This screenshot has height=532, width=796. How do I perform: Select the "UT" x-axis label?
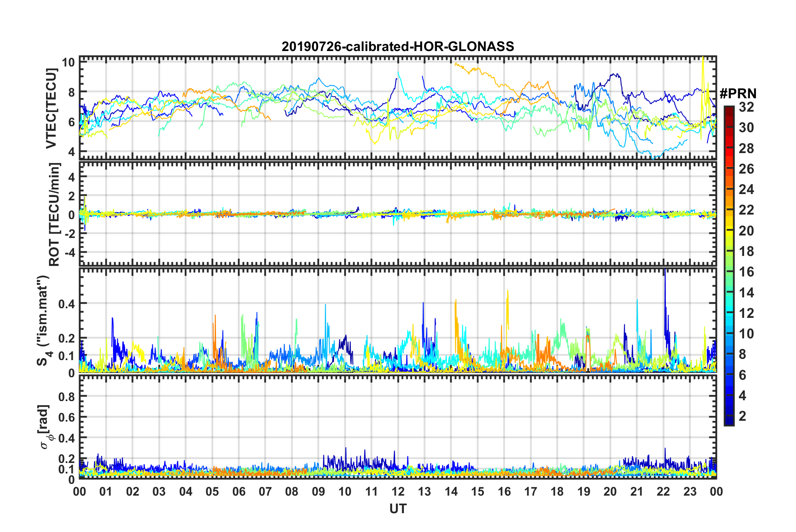(398, 509)
